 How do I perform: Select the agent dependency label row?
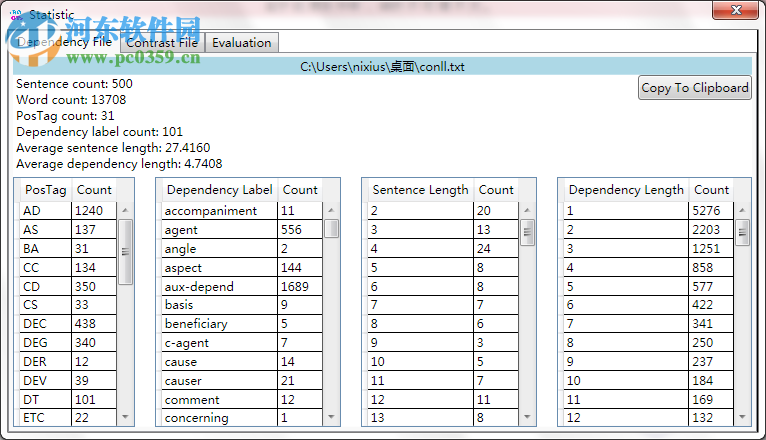click(242, 230)
